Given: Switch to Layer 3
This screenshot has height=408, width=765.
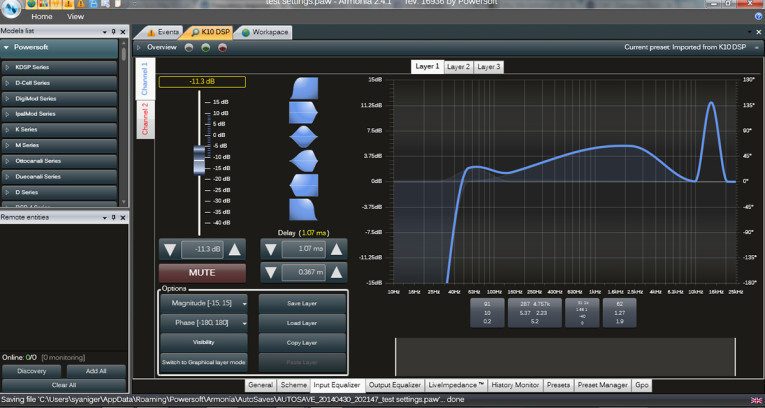Looking at the screenshot, I should tap(488, 67).
